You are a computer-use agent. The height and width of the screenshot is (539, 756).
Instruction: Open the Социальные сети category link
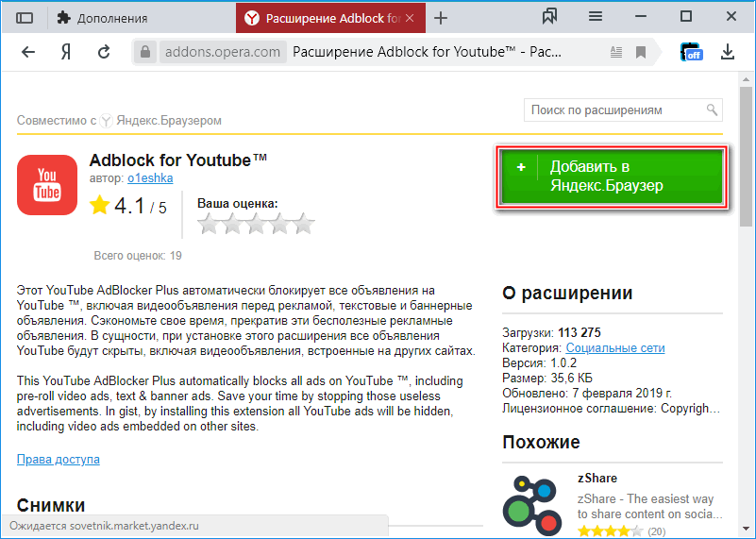click(615, 347)
